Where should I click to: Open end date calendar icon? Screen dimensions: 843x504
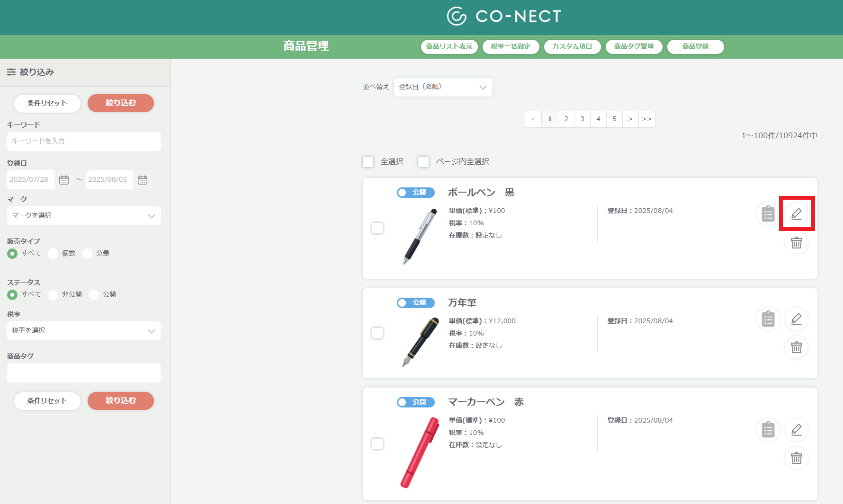click(143, 180)
